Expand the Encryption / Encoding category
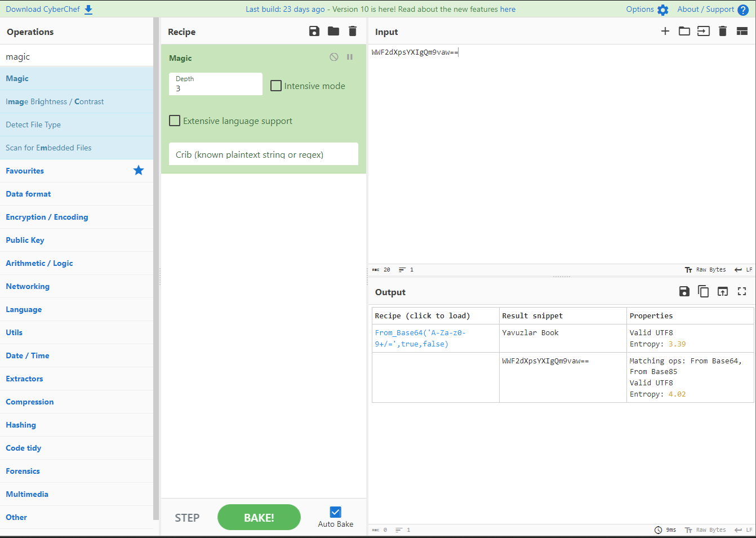 point(47,217)
